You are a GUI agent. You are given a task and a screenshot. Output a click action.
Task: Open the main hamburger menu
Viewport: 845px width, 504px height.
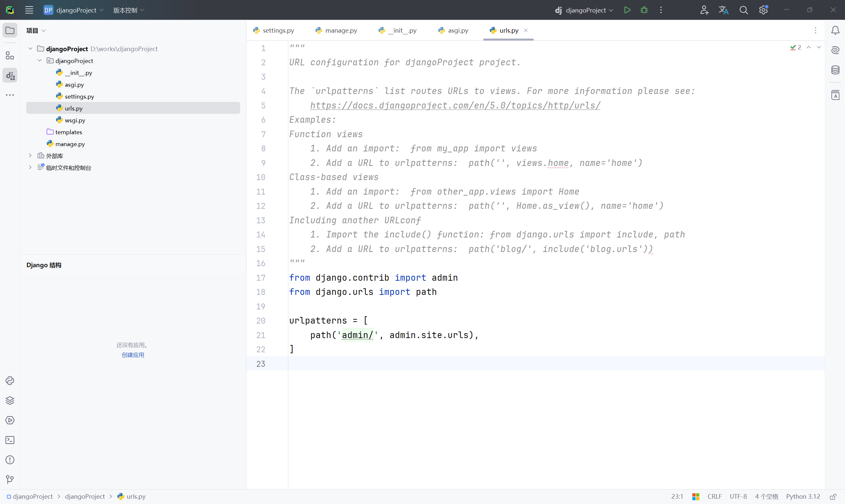pyautogui.click(x=29, y=10)
